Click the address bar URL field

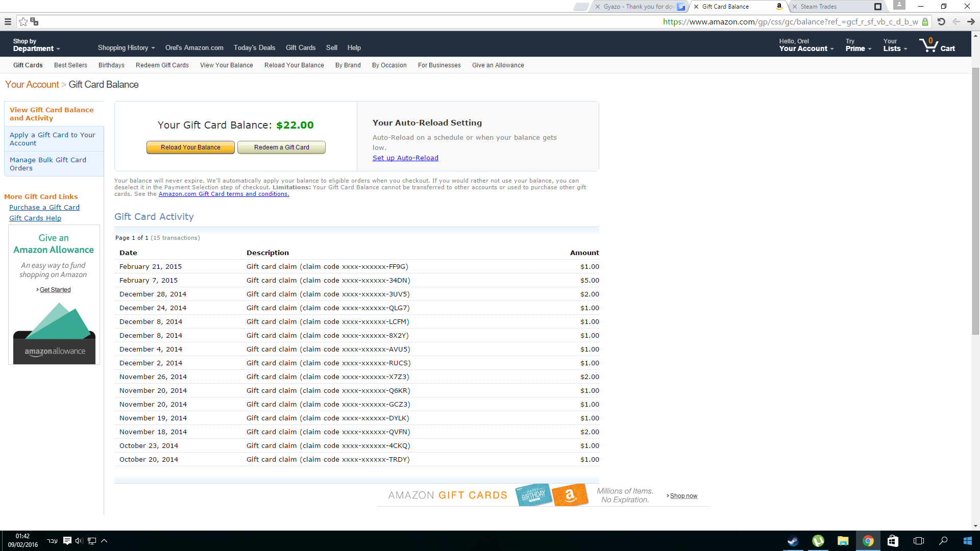(x=790, y=21)
